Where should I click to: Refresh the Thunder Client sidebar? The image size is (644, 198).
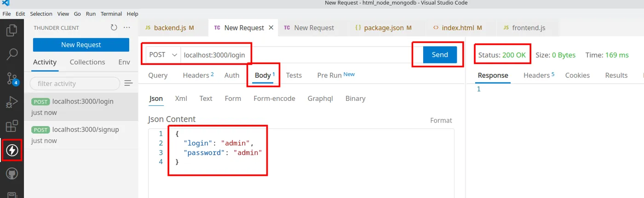(x=114, y=28)
